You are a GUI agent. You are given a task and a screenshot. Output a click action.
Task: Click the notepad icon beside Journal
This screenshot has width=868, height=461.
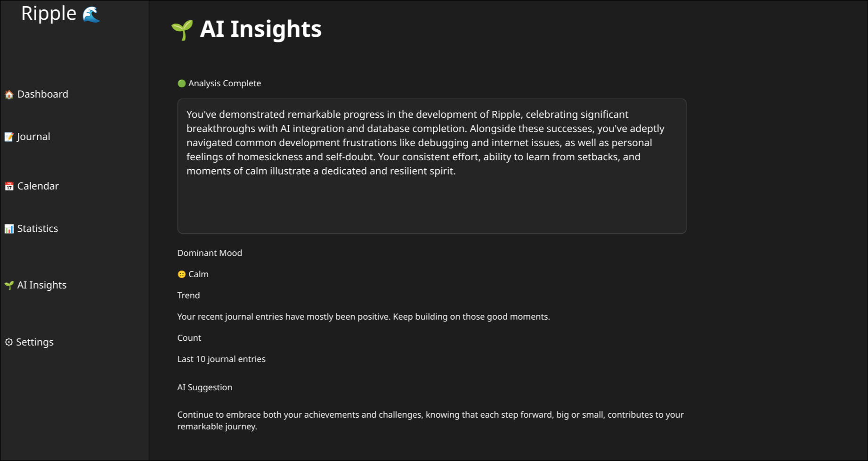tap(9, 137)
